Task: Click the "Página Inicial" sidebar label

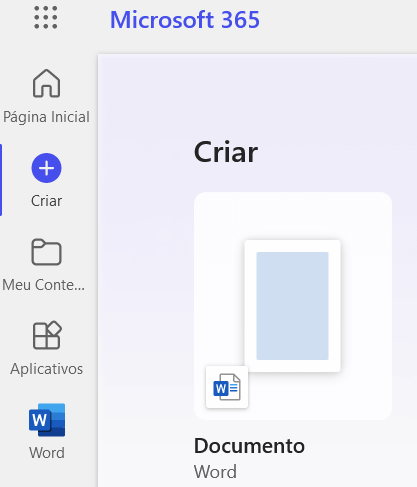Action: 46,117
